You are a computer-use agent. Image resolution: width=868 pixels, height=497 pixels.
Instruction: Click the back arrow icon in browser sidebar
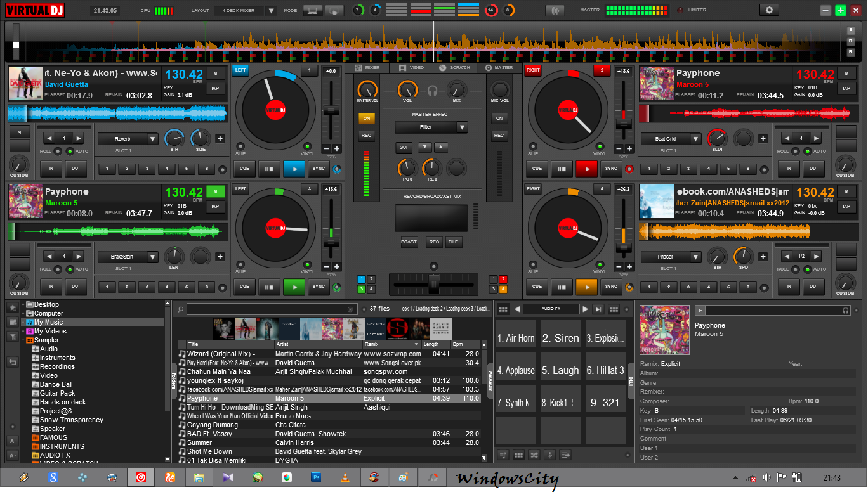tap(13, 361)
